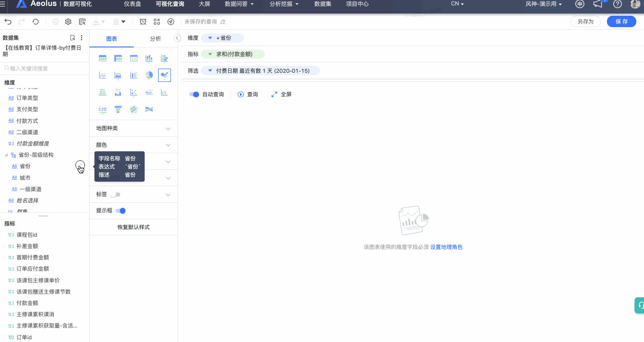Open the 颜色 section
Viewport: 644px width, 342px height.
[x=133, y=145]
